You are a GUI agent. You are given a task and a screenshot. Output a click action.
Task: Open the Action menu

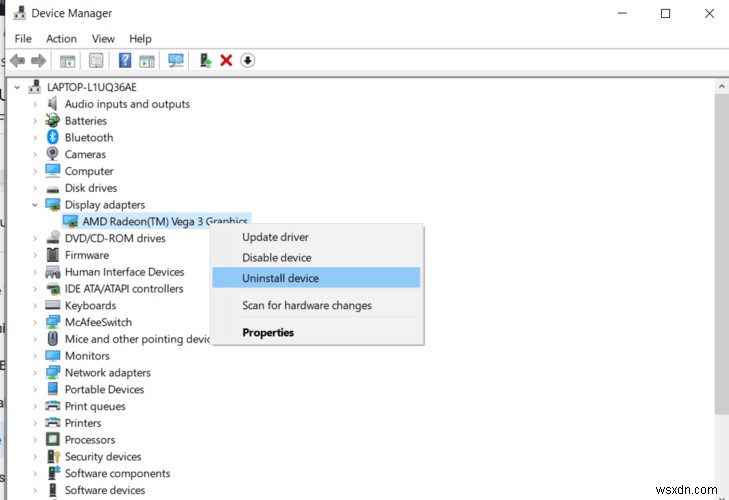pyautogui.click(x=61, y=39)
